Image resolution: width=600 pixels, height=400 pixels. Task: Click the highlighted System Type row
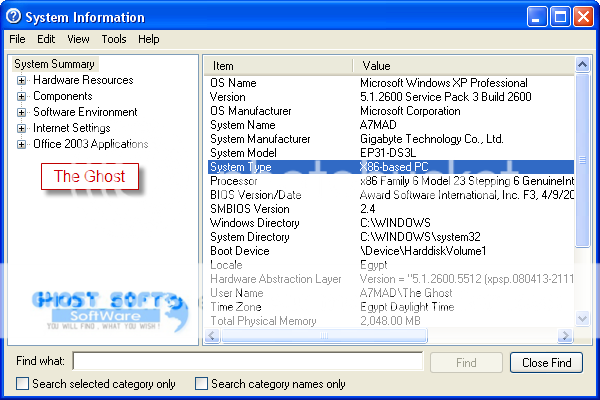point(391,167)
